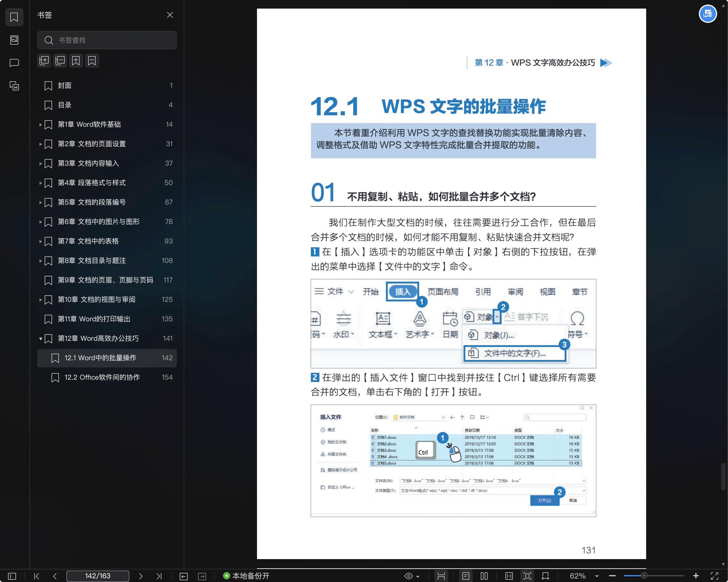Viewport: 728px width, 582px height.
Task: Zoom in with plus button
Action: (696, 576)
